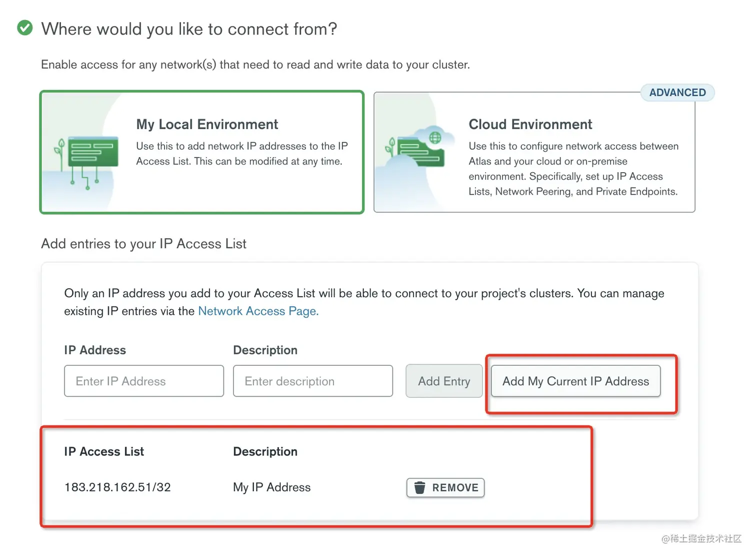Click the green checkmark icon beside the heading
Image resolution: width=756 pixels, height=558 pixels.
(x=25, y=28)
